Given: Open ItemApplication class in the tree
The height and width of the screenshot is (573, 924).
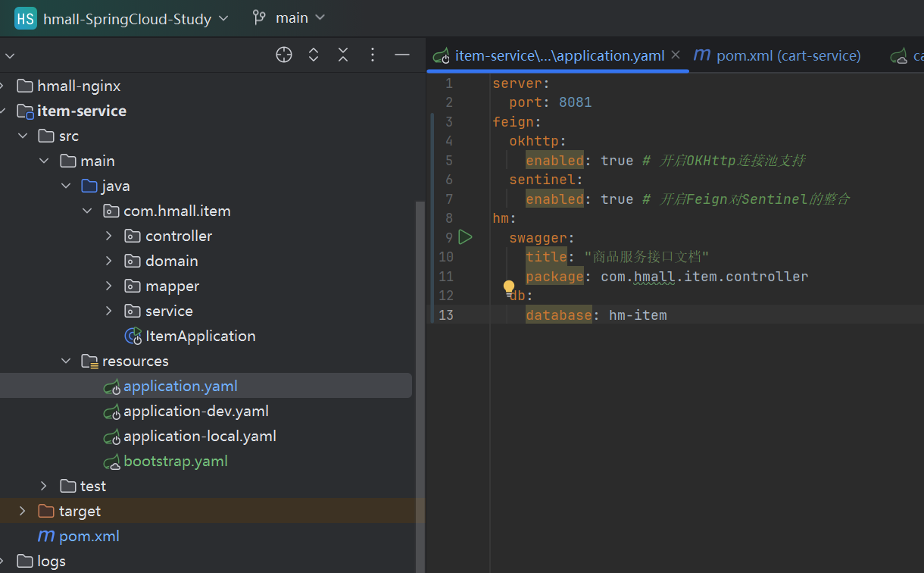Looking at the screenshot, I should 200,336.
